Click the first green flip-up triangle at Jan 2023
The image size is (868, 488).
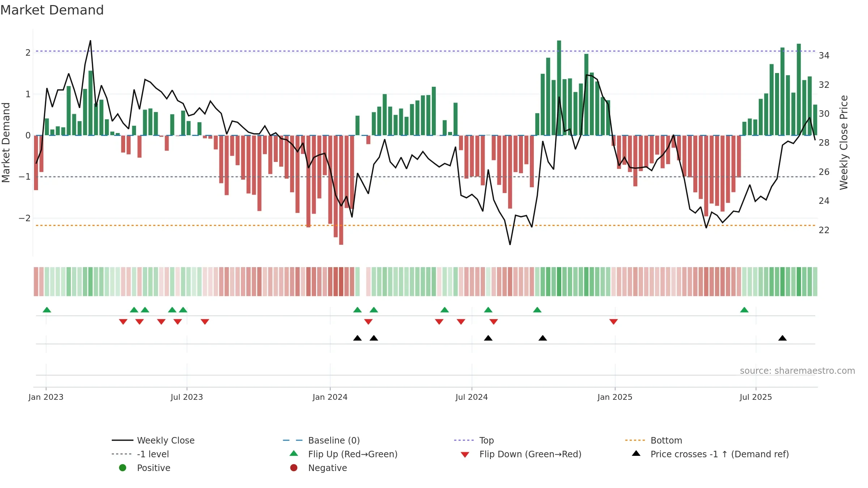tap(47, 310)
